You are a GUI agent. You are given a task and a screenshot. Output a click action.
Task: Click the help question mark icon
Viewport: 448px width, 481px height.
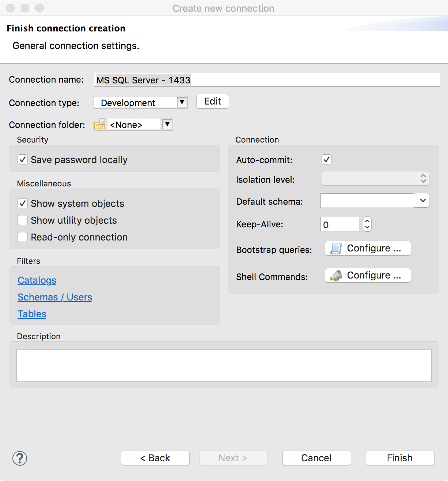click(20, 458)
